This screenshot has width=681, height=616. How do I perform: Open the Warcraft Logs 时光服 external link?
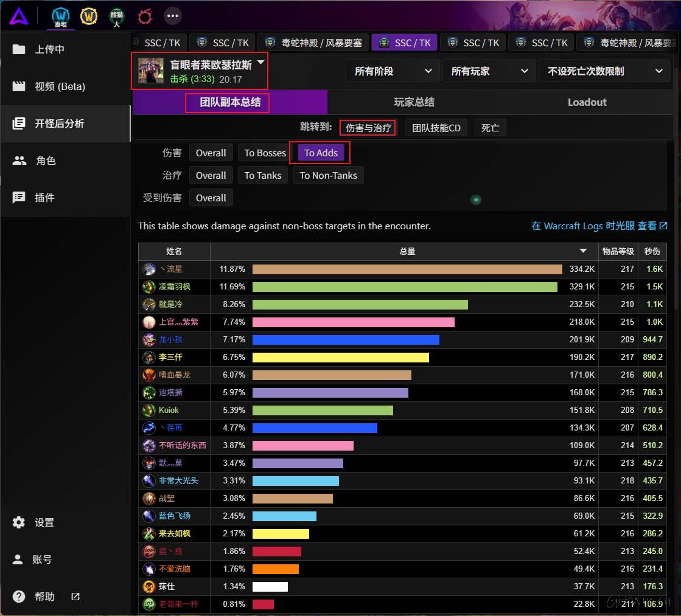click(598, 226)
